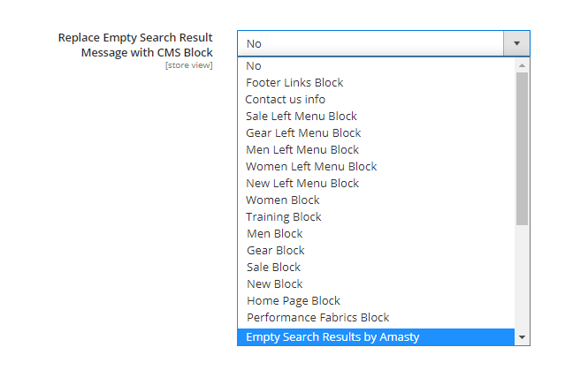Select the Men Block option
Viewport: 588px width, 370px height.
(x=274, y=233)
